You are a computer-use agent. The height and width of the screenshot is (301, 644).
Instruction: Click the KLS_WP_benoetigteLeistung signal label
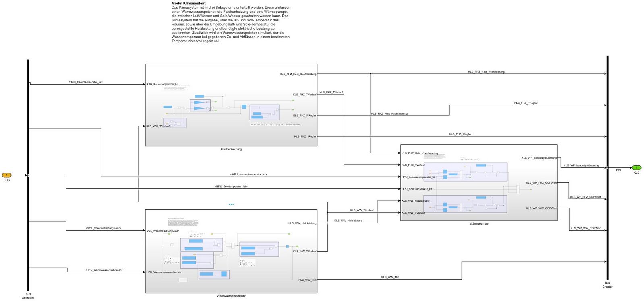coord(581,165)
